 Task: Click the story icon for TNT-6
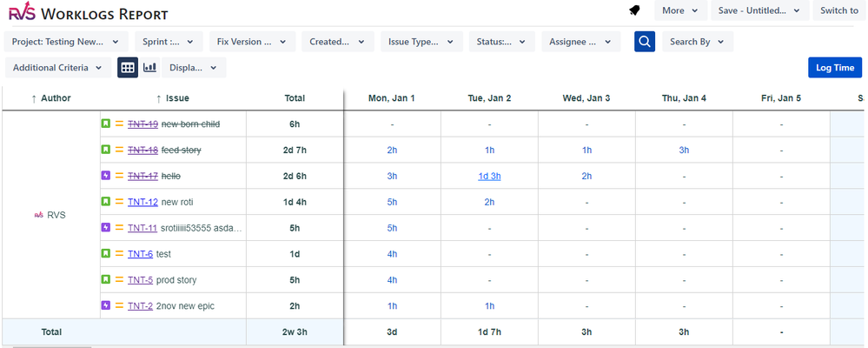point(106,253)
